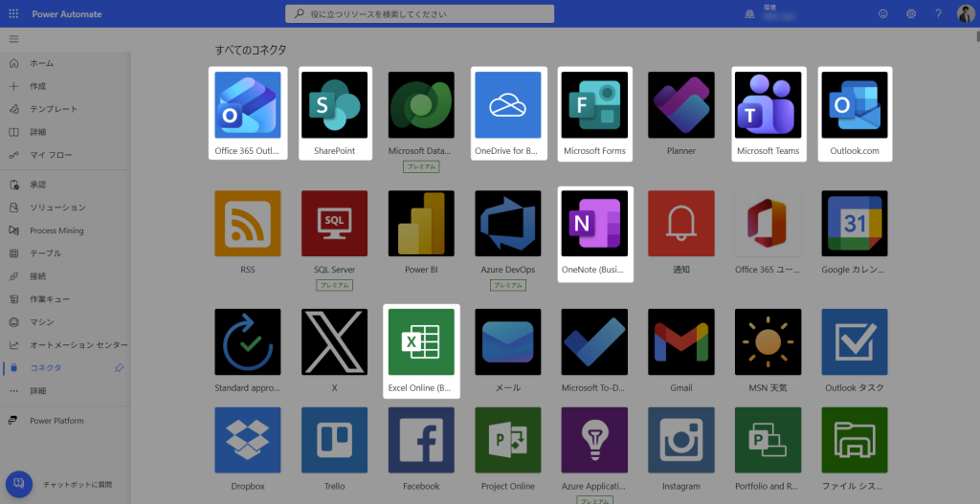
Task: Open the Microsoft Forms connector
Action: tap(594, 105)
